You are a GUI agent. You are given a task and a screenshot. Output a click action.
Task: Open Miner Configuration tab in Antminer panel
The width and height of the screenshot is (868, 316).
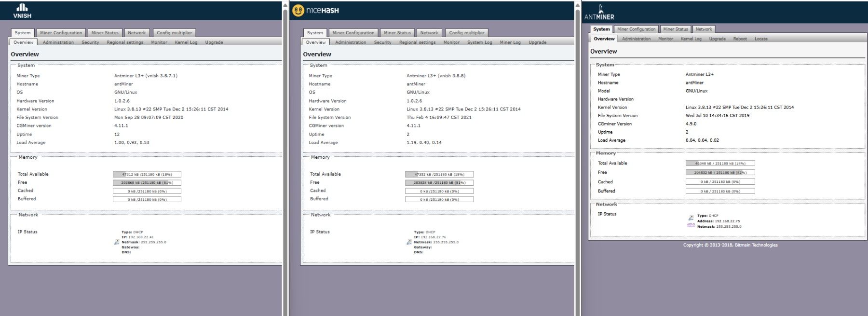(637, 29)
